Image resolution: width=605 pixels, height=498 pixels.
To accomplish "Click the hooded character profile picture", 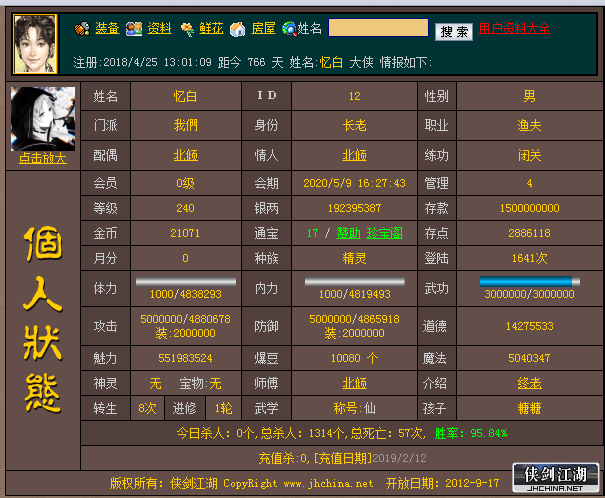I will (43, 119).
